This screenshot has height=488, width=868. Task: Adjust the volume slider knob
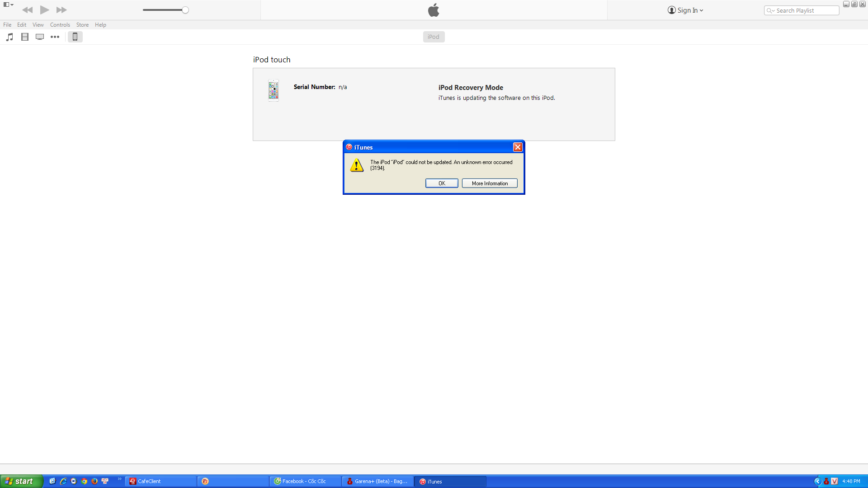pyautogui.click(x=185, y=10)
